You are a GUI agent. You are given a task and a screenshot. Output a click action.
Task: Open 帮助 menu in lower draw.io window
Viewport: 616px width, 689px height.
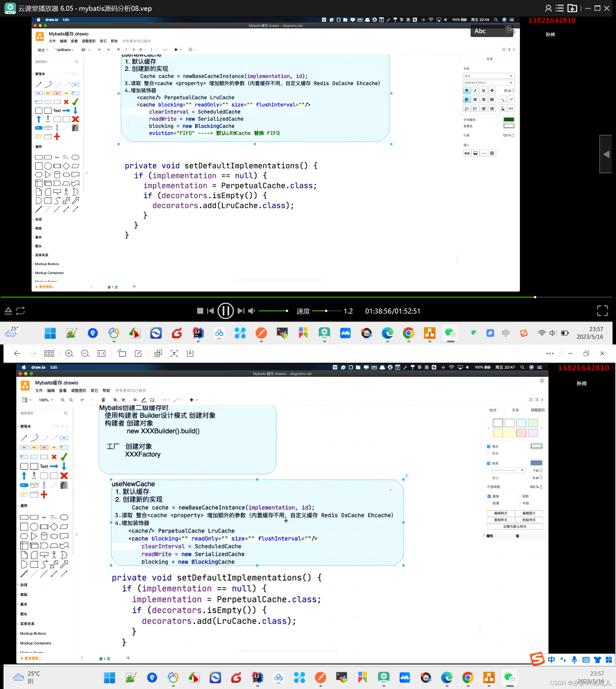pyautogui.click(x=106, y=390)
